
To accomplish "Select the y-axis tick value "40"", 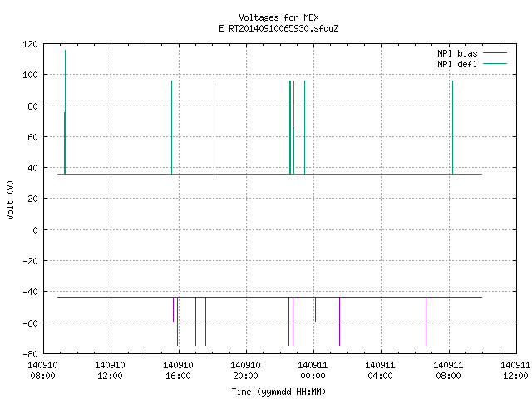I will (x=32, y=168).
